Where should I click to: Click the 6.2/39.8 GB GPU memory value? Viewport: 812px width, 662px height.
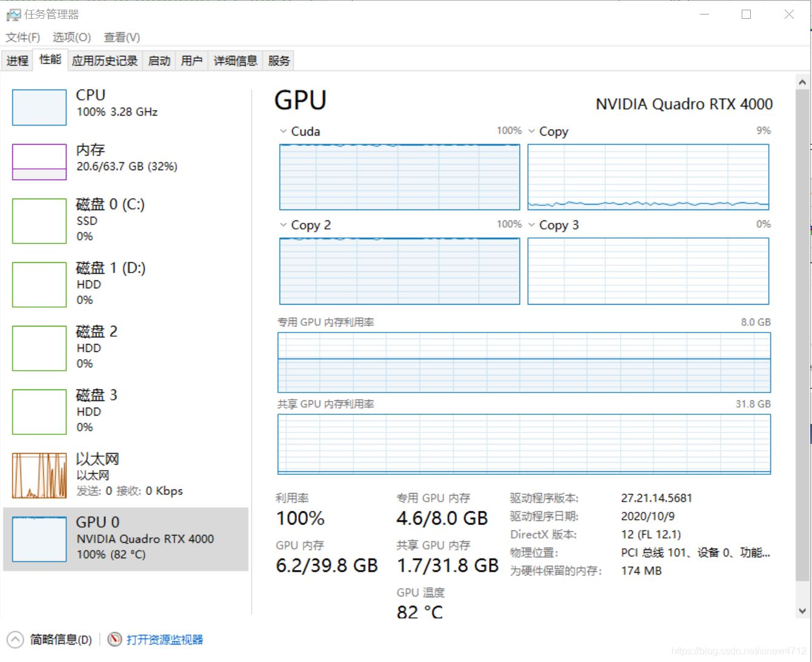click(327, 566)
